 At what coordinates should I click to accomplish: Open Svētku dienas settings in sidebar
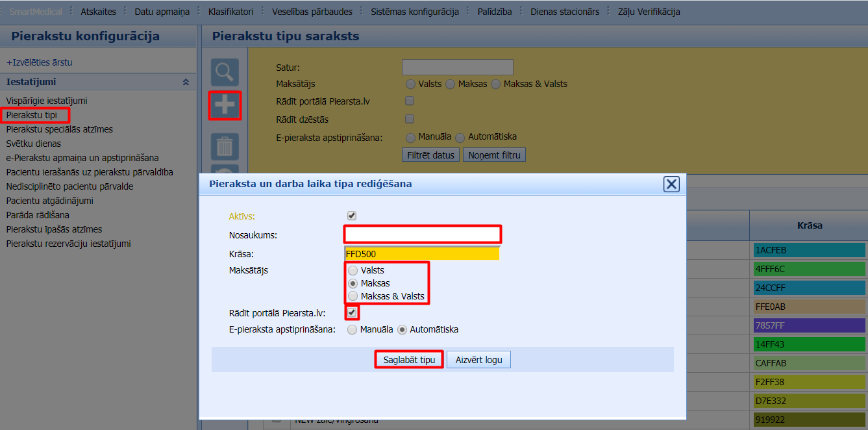pyautogui.click(x=34, y=144)
